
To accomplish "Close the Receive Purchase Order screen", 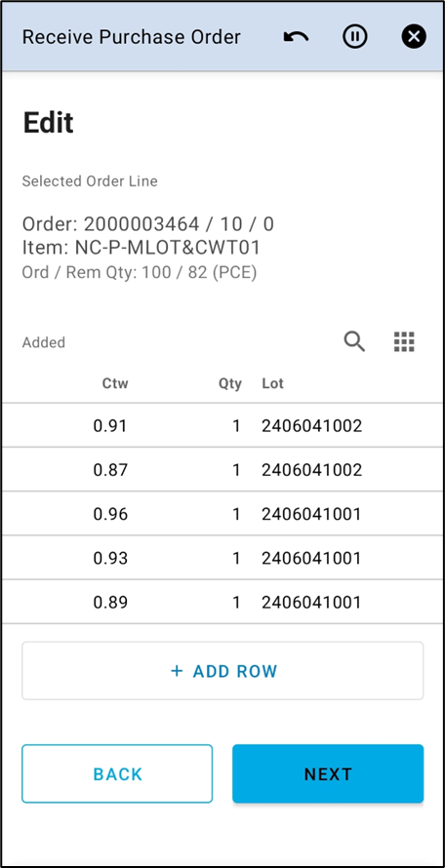I will pyautogui.click(x=414, y=37).
